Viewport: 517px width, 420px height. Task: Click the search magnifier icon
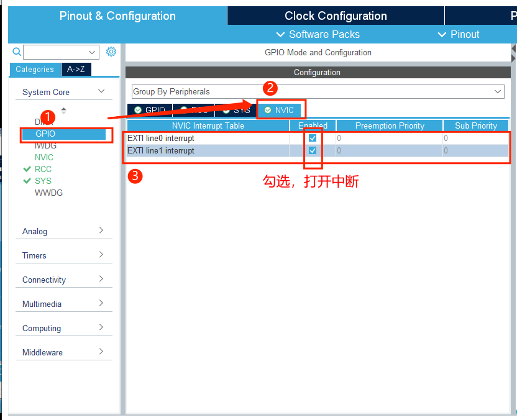click(17, 52)
